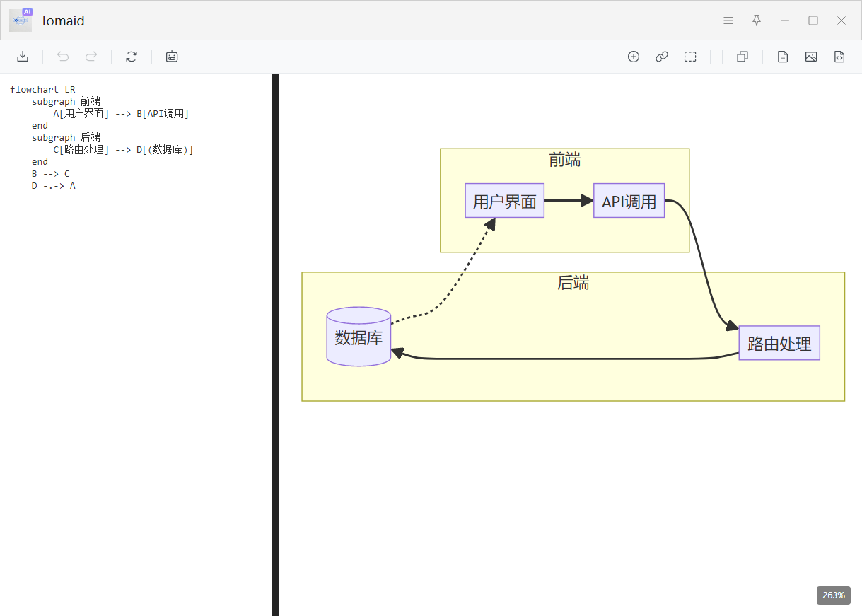Click the text document export icon
This screenshot has width=862, height=616.
coord(783,57)
